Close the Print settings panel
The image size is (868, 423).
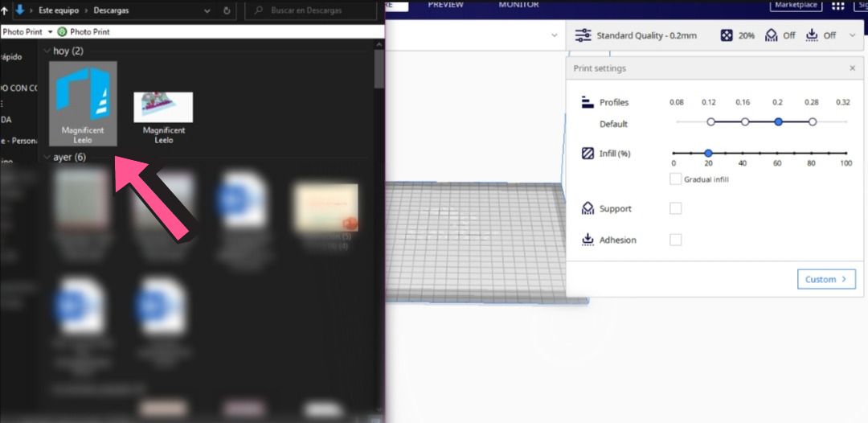click(x=852, y=68)
